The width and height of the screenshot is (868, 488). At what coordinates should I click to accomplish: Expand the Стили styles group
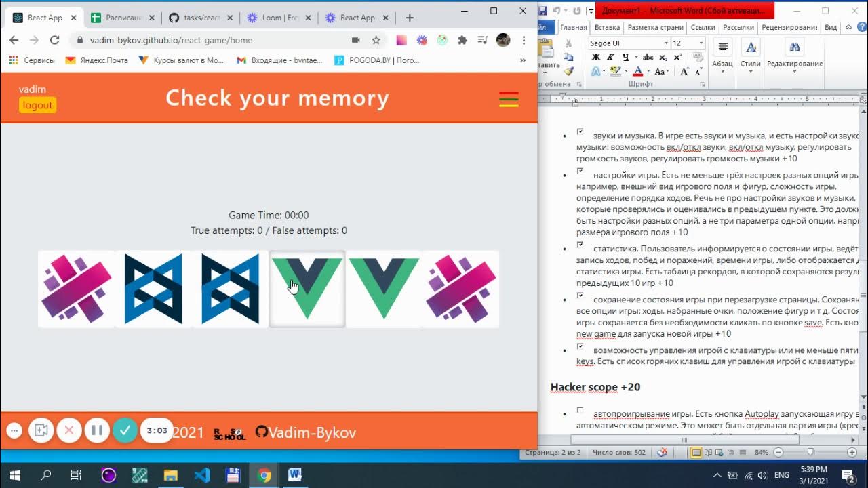tap(750, 56)
